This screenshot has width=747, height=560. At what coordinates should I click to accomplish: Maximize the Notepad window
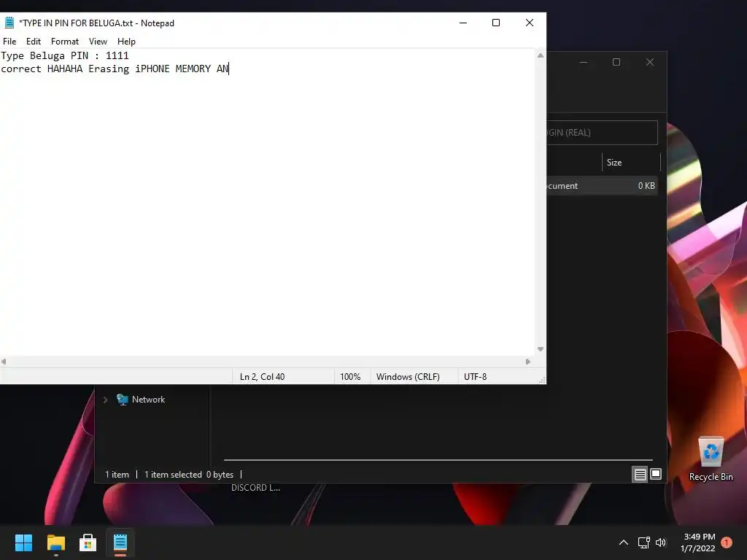[496, 23]
